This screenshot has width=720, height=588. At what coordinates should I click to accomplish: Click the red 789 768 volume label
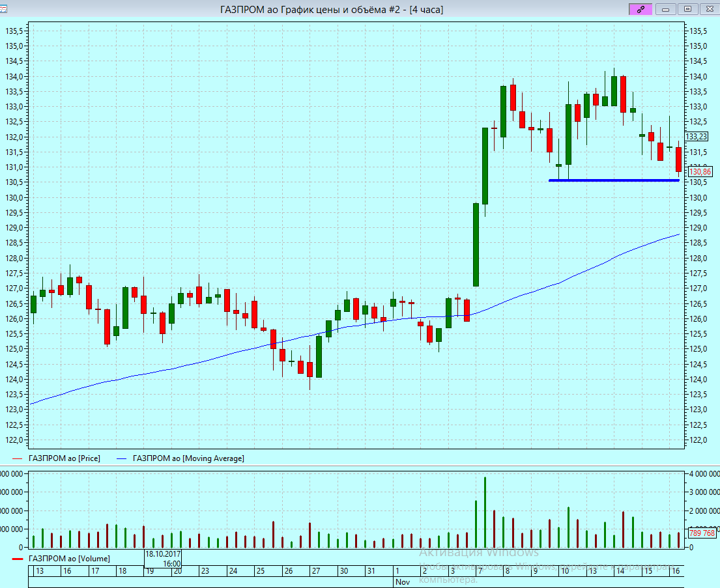(x=702, y=533)
